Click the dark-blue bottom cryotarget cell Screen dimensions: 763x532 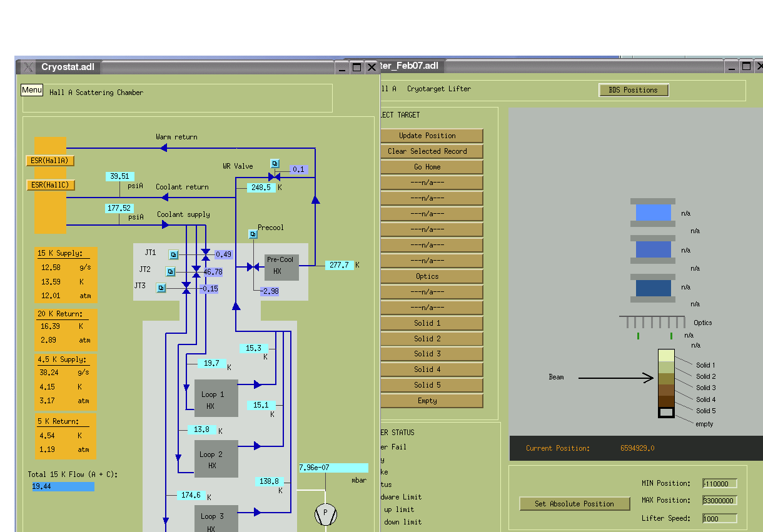point(653,288)
